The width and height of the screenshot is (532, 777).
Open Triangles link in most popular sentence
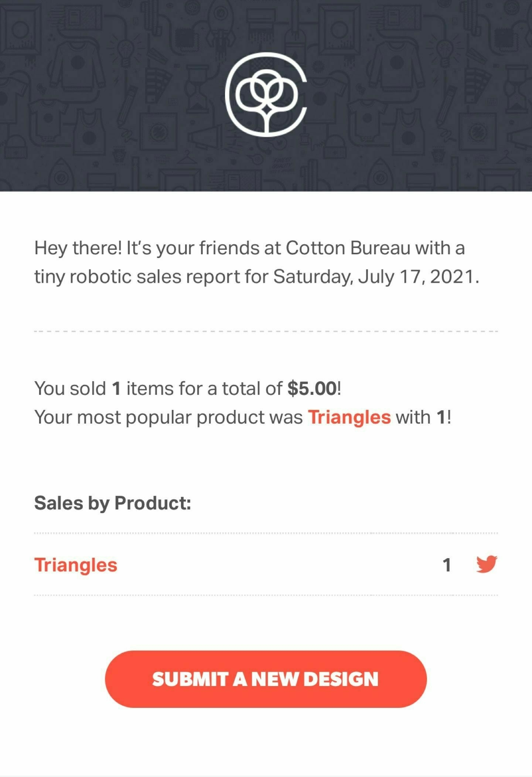click(349, 417)
